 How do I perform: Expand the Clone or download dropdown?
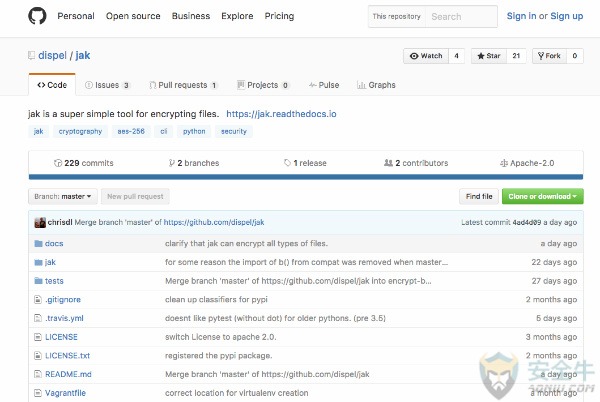[543, 196]
